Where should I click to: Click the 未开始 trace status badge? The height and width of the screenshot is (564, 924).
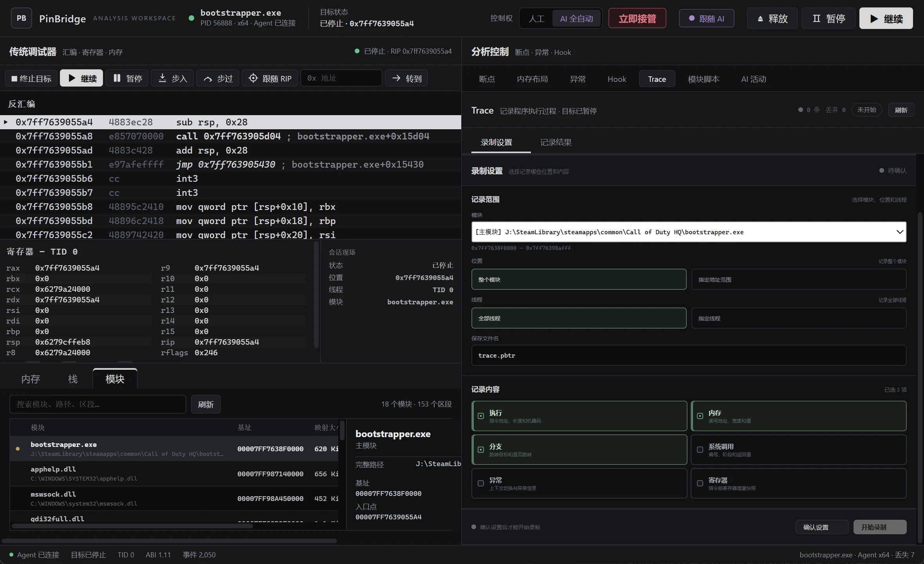click(x=866, y=110)
